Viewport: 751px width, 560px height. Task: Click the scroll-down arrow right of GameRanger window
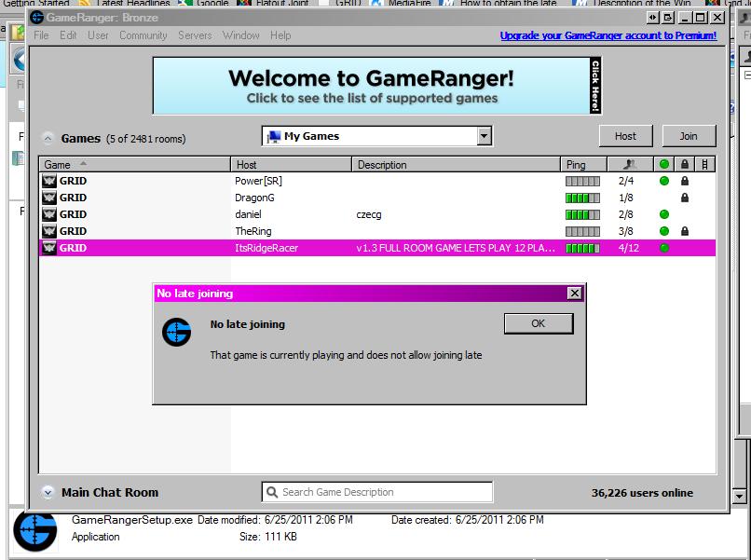(740, 497)
